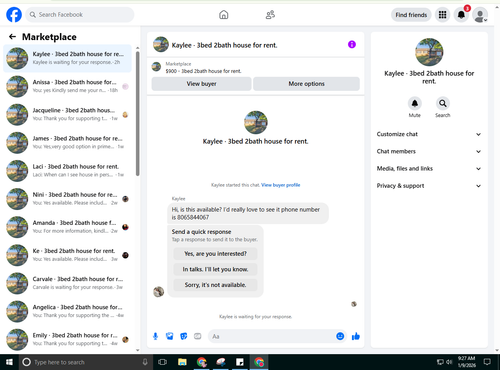Send quick reply 'Sorry, it's not available.'
Screen dimensions: 500x370
click(215, 285)
